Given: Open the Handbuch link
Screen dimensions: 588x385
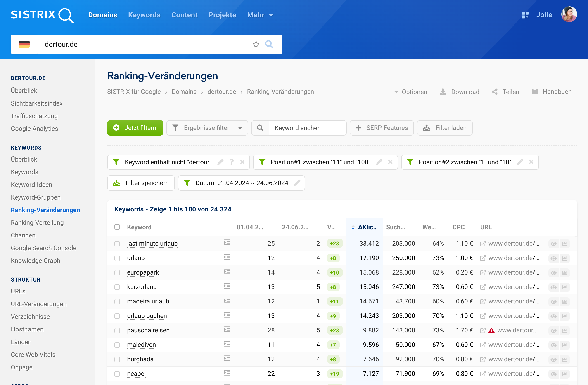Looking at the screenshot, I should 551,92.
